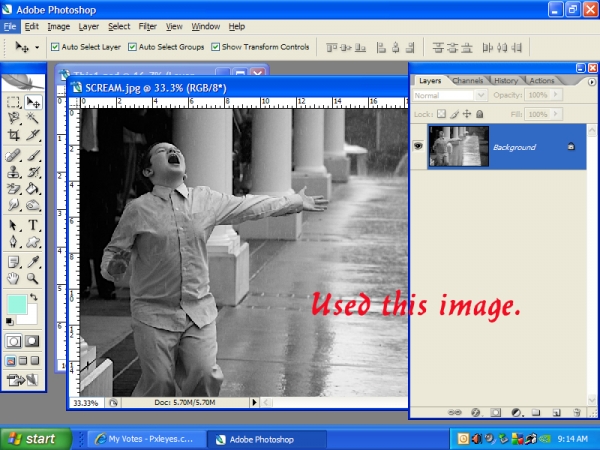This screenshot has height=450, width=600.
Task: Click the Link layers icon
Action: click(x=455, y=412)
